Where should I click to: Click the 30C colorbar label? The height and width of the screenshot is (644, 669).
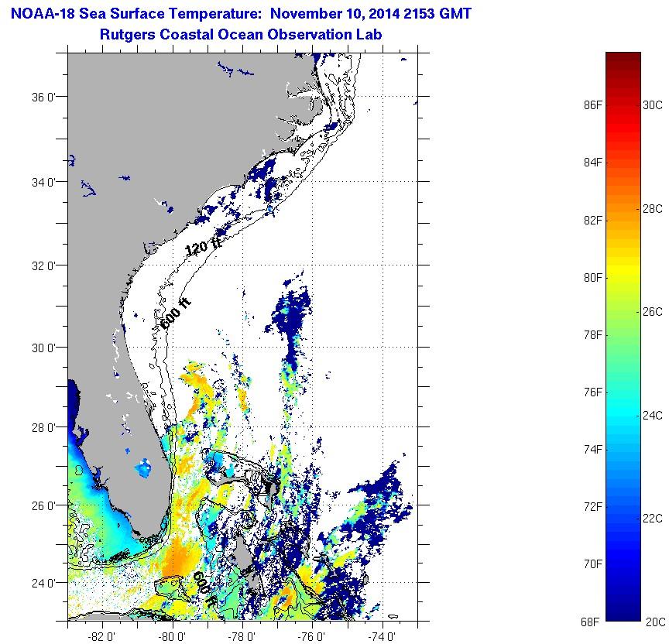(653, 105)
